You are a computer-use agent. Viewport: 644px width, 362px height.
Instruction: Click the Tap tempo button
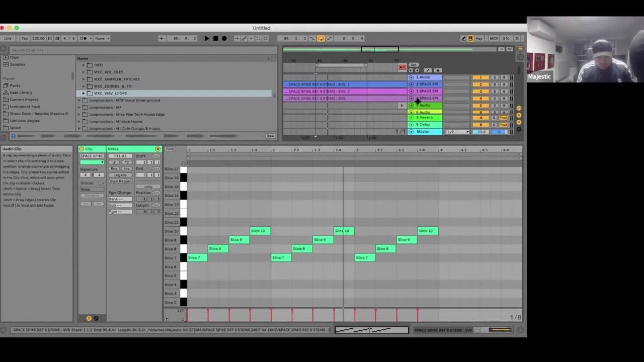coord(25,38)
